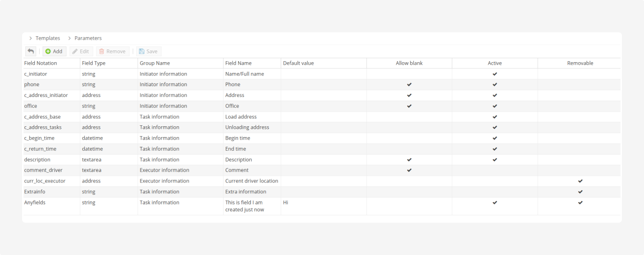Image resolution: width=644 pixels, height=255 pixels.
Task: Toggle Active checkmark for c_initiator row
Action: click(495, 74)
